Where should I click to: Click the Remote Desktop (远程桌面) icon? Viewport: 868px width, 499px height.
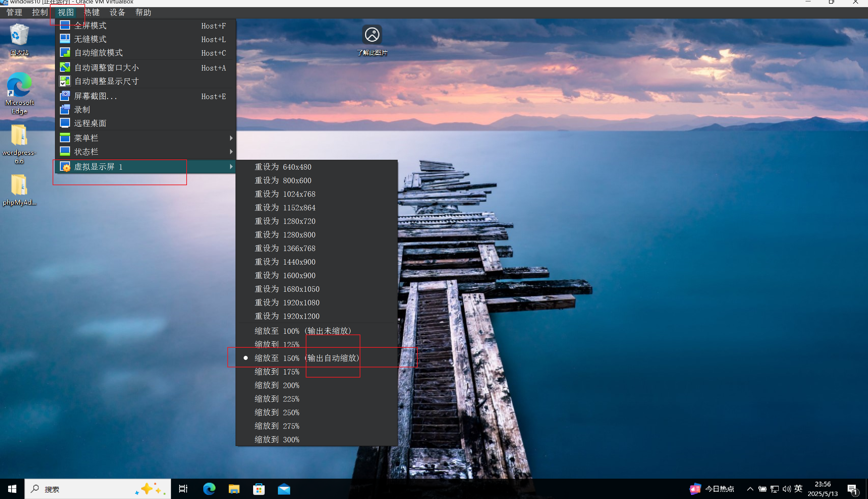tap(65, 123)
